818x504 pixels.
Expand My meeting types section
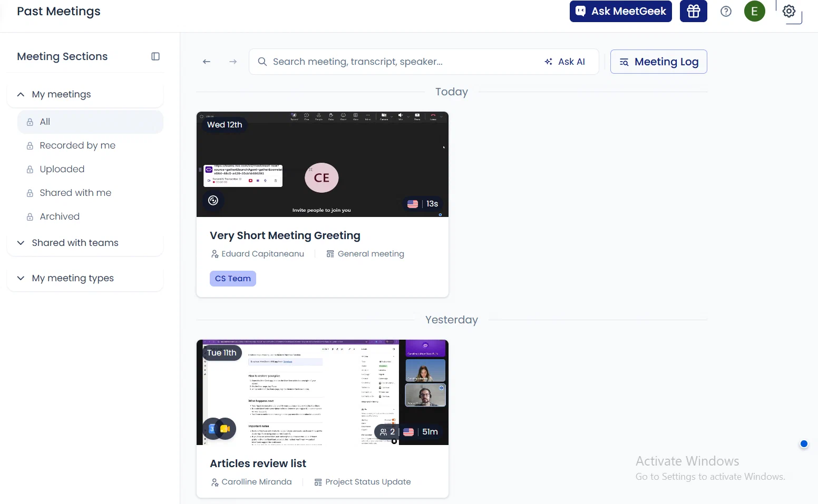[x=85, y=278]
